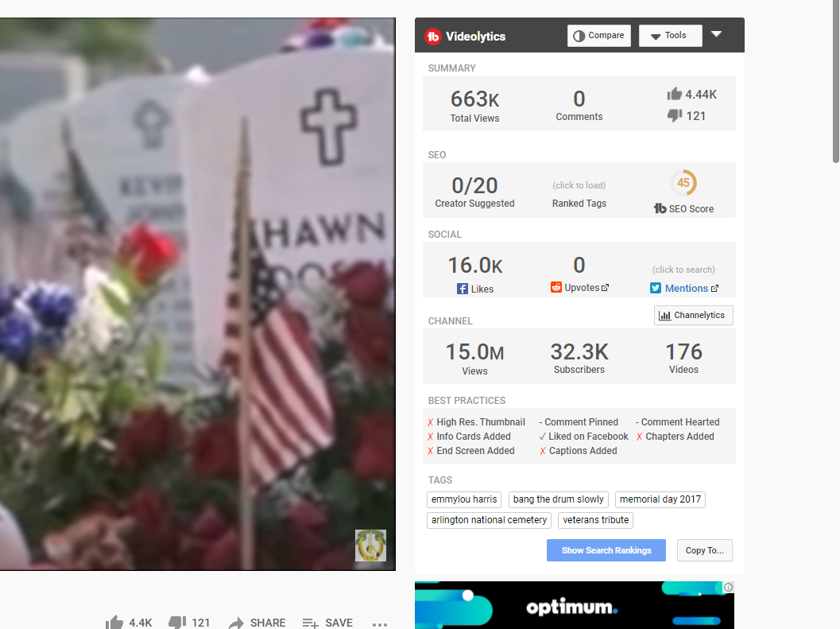The image size is (840, 629).
Task: Click the thumbs-down icon in Summary panel
Action: (x=675, y=115)
